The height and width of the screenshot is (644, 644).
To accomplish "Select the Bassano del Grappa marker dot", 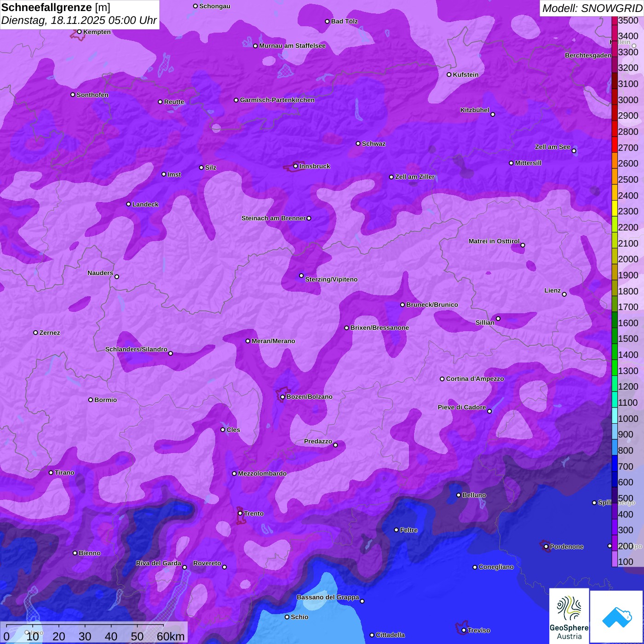I will (x=362, y=601).
